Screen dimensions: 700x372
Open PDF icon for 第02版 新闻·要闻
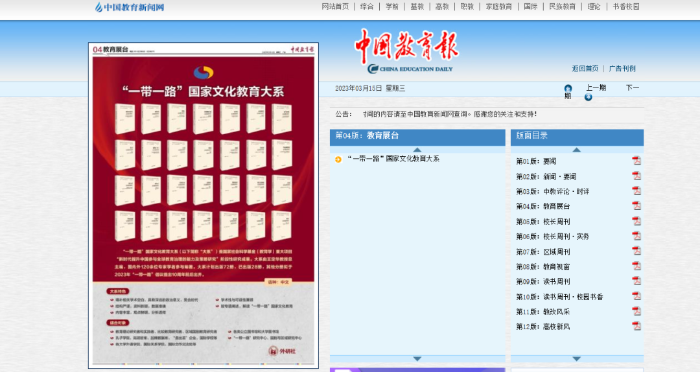(636, 176)
